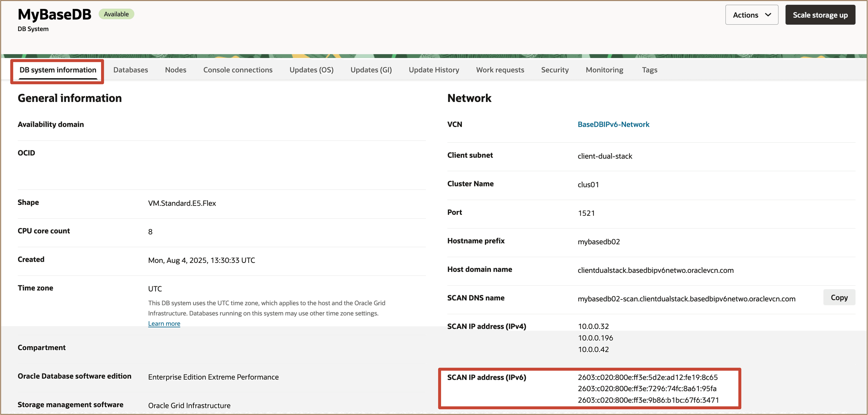View the Update History tab
Screen dimensions: 868x415
pyautogui.click(x=433, y=70)
